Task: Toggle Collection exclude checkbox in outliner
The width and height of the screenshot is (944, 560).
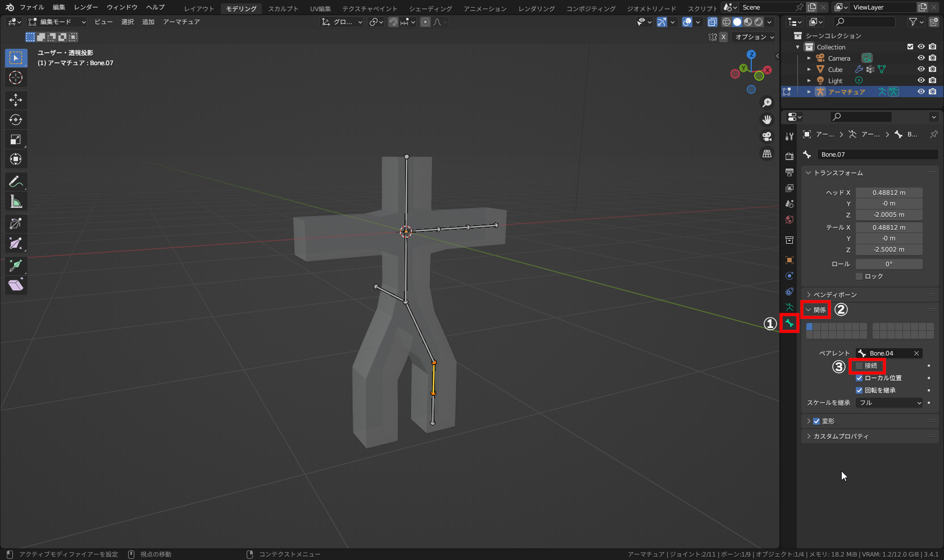Action: click(x=910, y=47)
